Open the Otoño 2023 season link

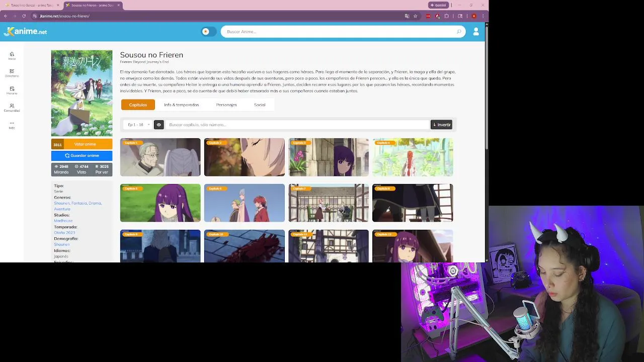tap(64, 233)
